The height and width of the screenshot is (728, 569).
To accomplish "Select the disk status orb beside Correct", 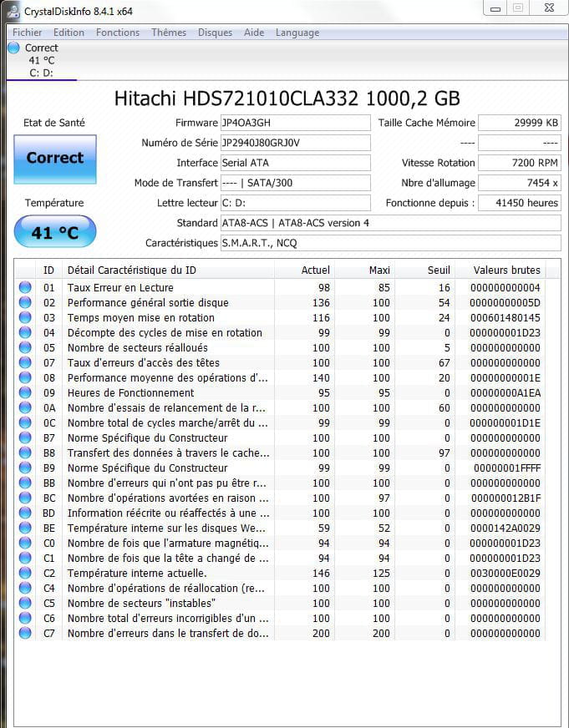I will 14,48.
